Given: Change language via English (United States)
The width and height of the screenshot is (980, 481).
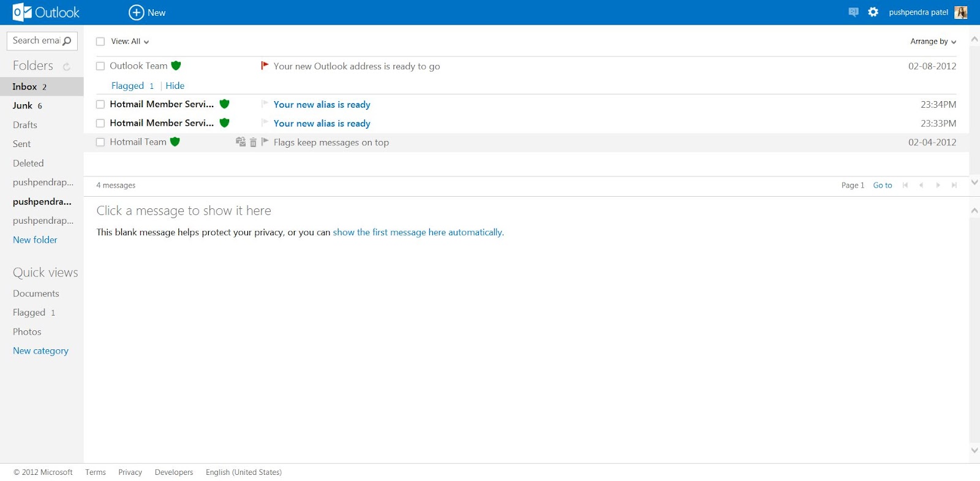Looking at the screenshot, I should tap(244, 472).
